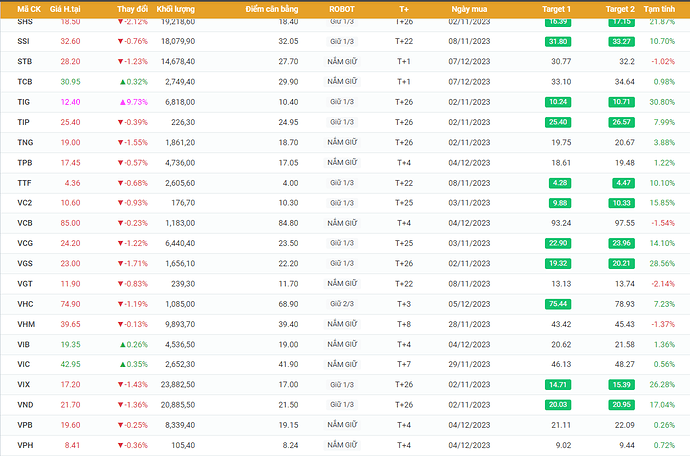Open the SSI stock code
Screen dimensions: 690x456
tap(24, 41)
